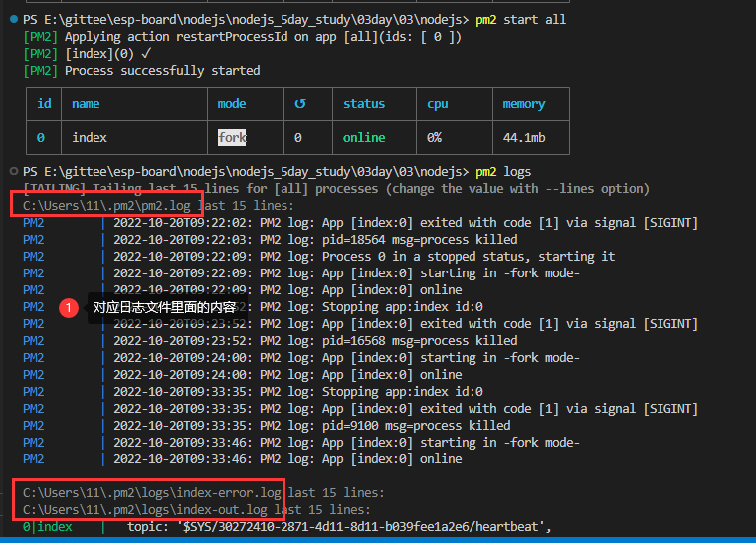Viewport: 756px width, 543px height.
Task: Click the 'mode' column header
Action: click(232, 104)
